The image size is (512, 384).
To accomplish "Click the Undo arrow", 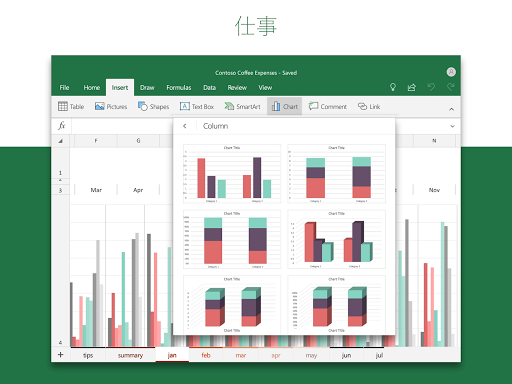I will [x=431, y=87].
